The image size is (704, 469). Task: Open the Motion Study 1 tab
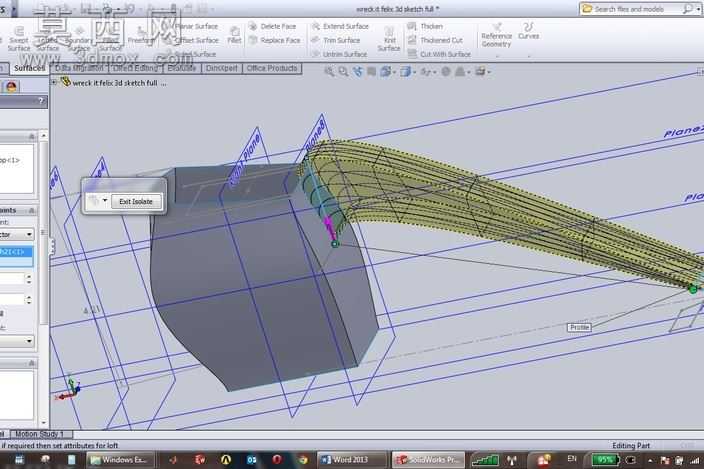(x=40, y=434)
